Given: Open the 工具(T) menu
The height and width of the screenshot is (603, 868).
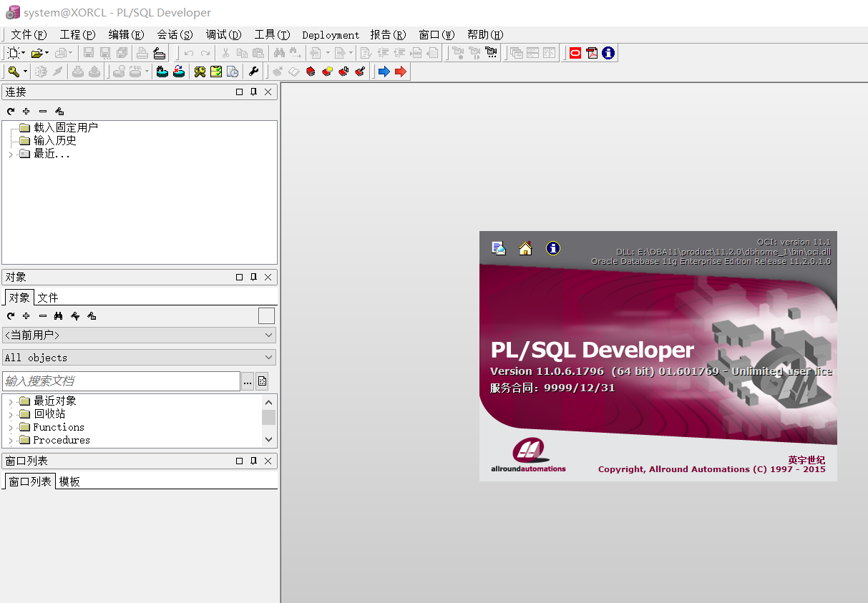Looking at the screenshot, I should click(272, 35).
